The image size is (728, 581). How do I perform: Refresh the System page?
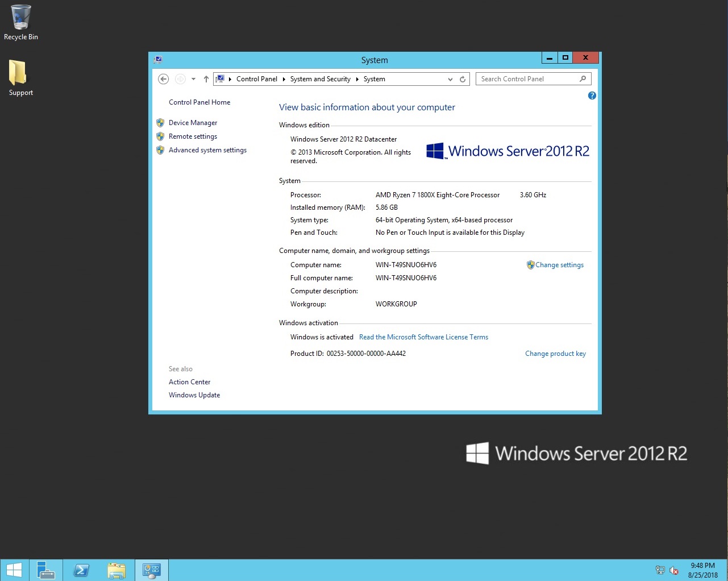click(463, 79)
